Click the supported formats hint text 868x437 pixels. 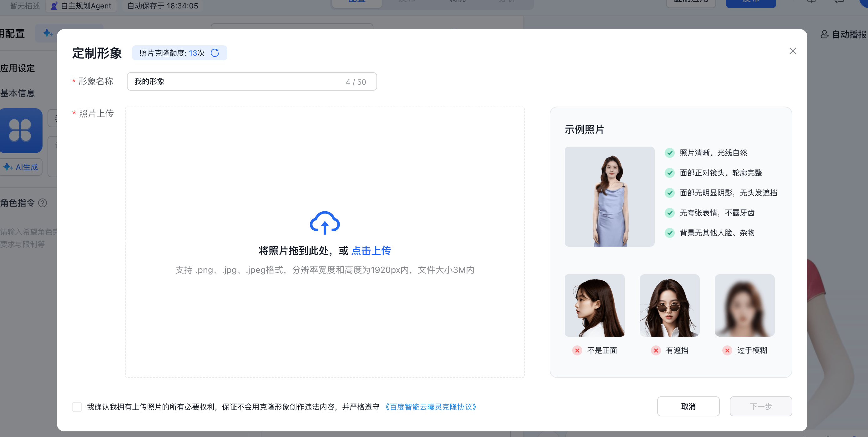(325, 270)
